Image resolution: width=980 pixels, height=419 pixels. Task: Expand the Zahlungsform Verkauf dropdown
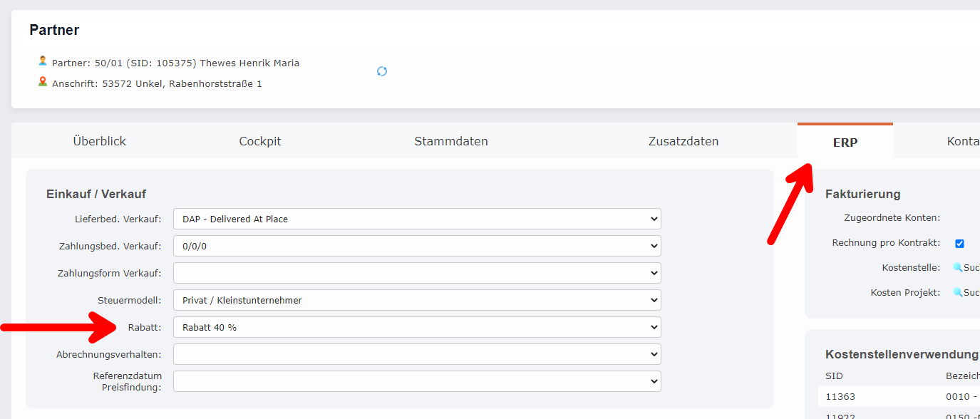417,273
